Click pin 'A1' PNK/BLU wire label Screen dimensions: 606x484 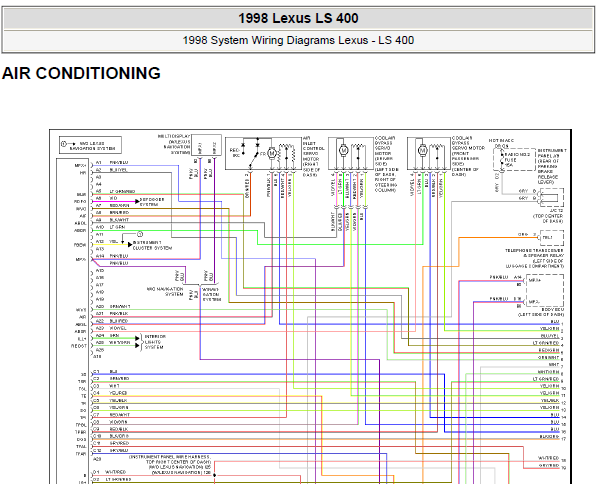tap(119, 162)
